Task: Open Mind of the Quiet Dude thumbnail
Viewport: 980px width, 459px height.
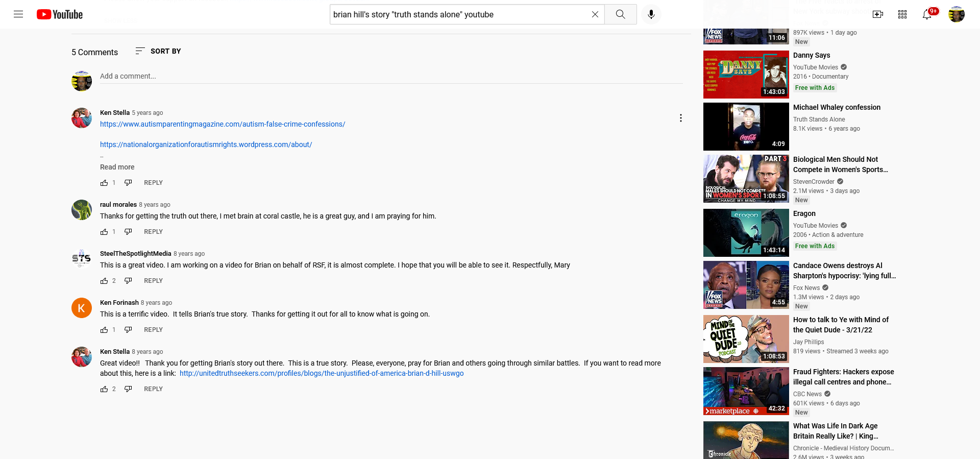Action: [x=746, y=339]
